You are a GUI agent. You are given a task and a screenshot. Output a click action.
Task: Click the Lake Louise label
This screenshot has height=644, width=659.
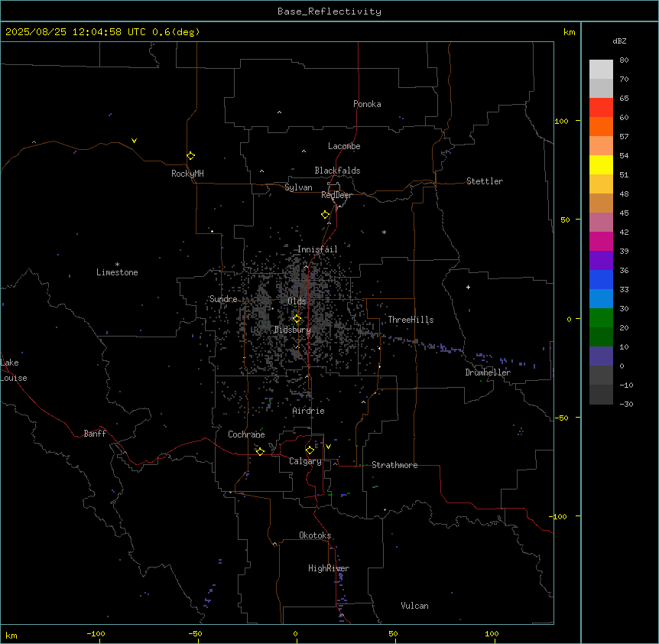pos(14,370)
